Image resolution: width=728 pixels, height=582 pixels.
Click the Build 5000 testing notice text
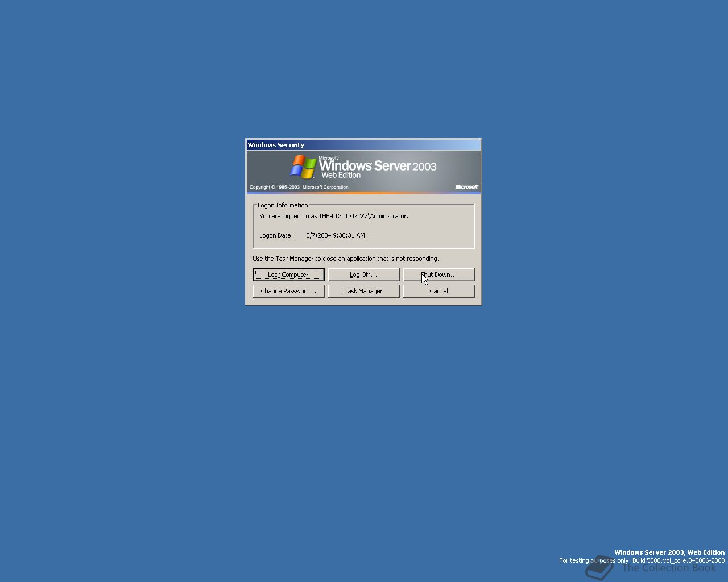coord(642,560)
